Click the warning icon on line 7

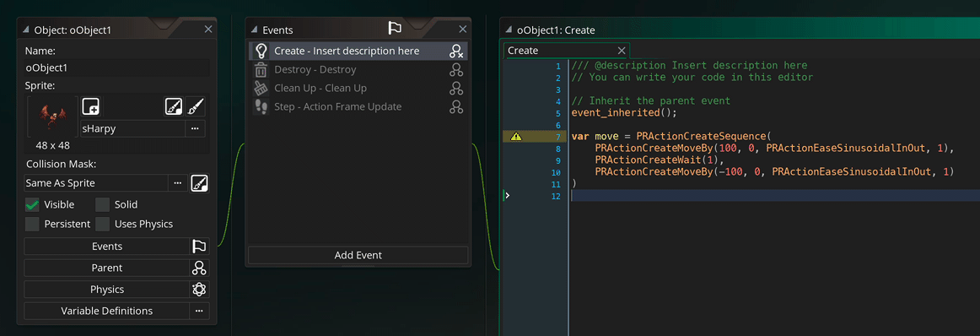tap(515, 137)
